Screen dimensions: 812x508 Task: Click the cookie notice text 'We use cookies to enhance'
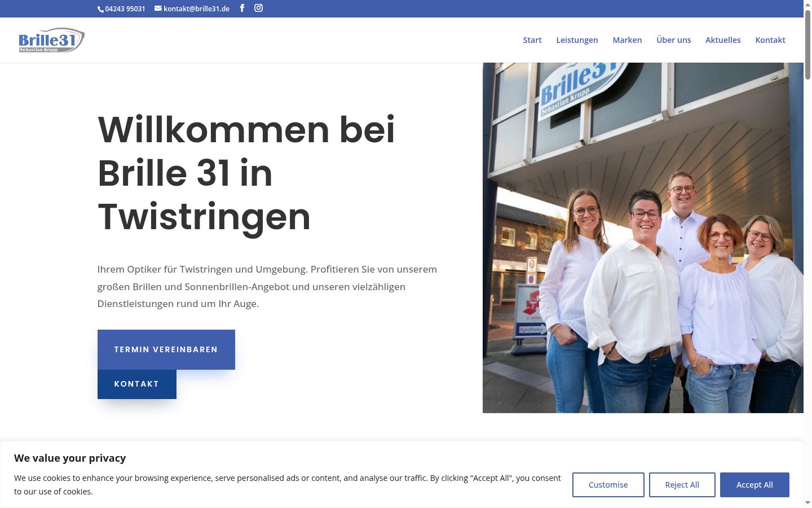(x=288, y=485)
